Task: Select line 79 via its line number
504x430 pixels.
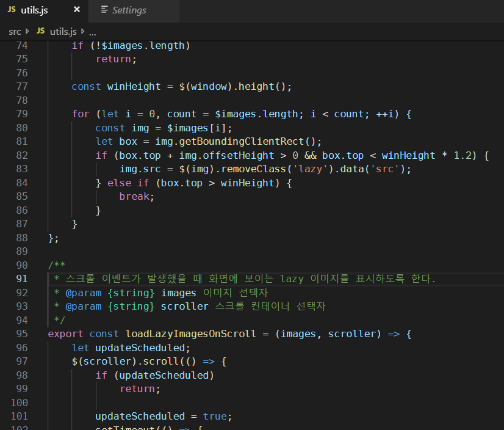Action: click(x=21, y=114)
